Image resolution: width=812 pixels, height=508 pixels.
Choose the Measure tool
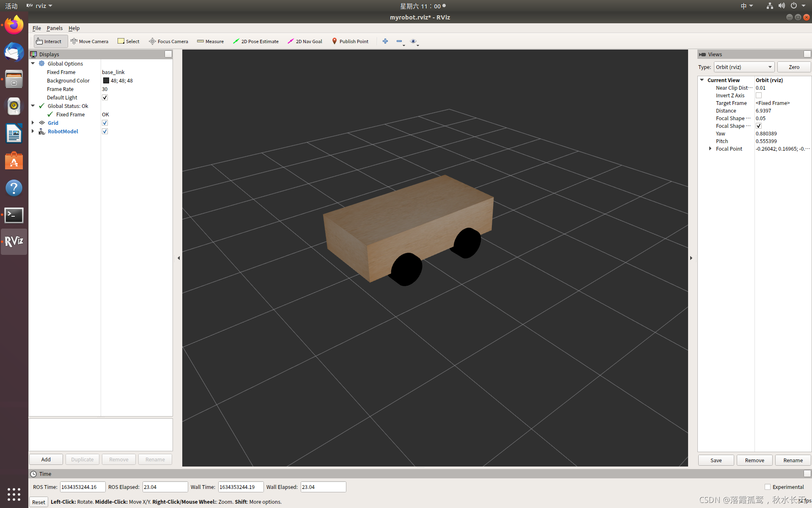211,41
